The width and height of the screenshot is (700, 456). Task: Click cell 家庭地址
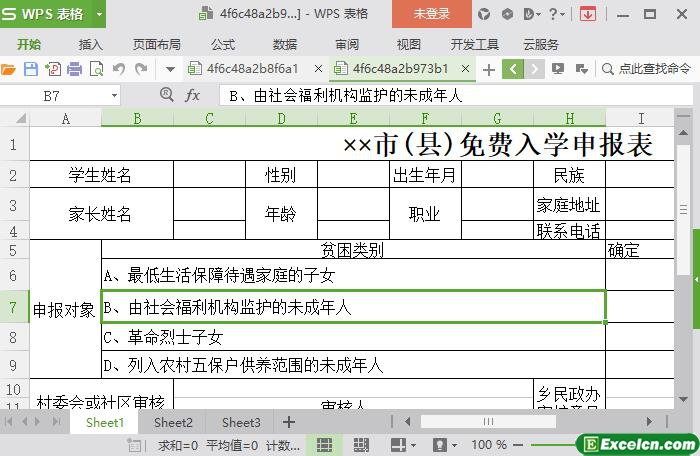pos(569,205)
